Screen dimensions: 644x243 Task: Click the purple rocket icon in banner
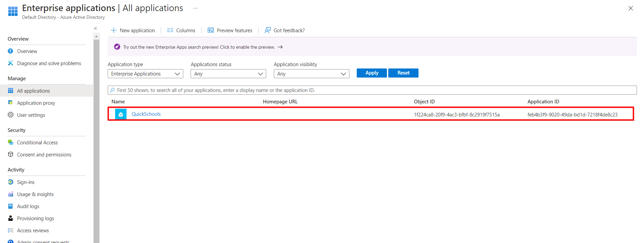click(x=117, y=47)
